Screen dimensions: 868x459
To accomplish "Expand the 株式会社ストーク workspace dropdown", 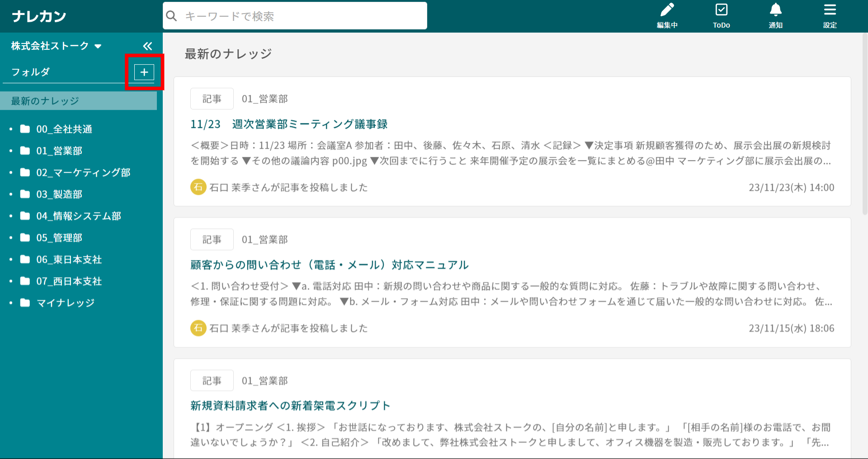I will pyautogui.click(x=98, y=46).
